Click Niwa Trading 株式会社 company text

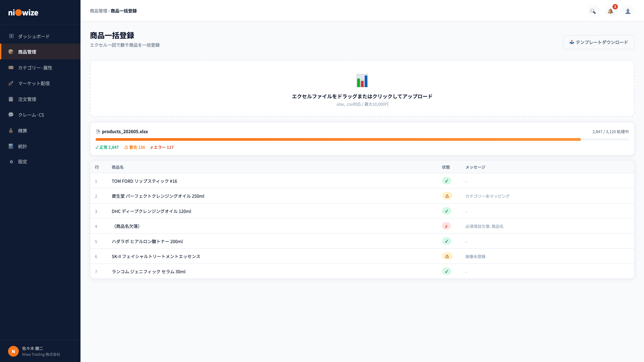(41, 354)
